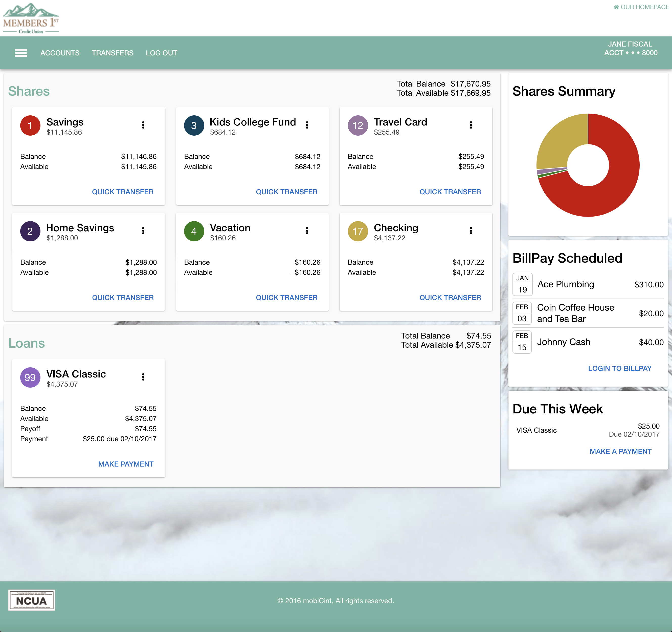The image size is (672, 632).
Task: Click Make a Payment under Due This Week
Action: pyautogui.click(x=620, y=451)
